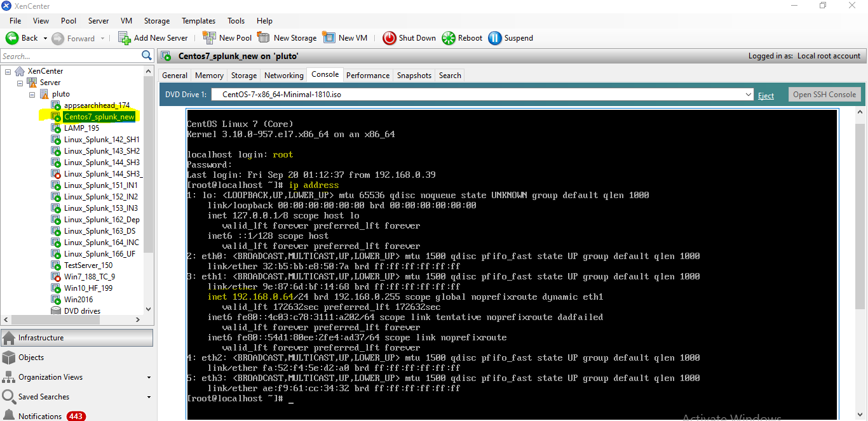868x421 pixels.
Task: Click the Notifications bell icon
Action: 9,416
